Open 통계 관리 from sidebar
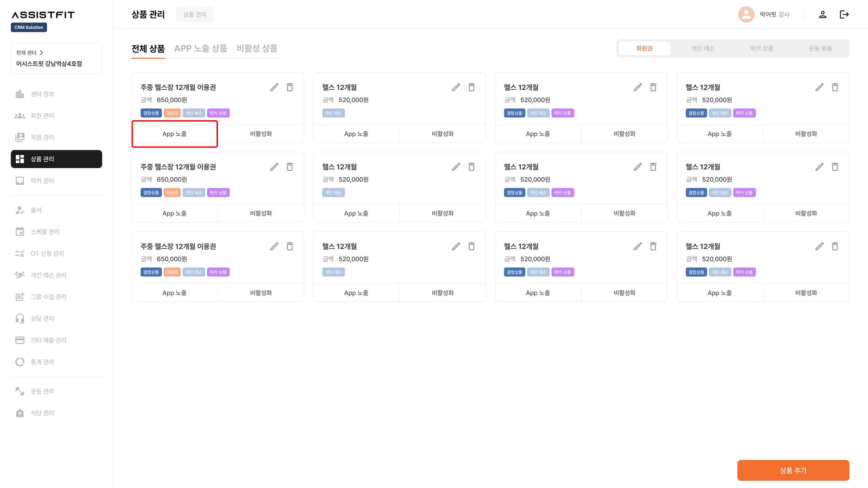 42,362
